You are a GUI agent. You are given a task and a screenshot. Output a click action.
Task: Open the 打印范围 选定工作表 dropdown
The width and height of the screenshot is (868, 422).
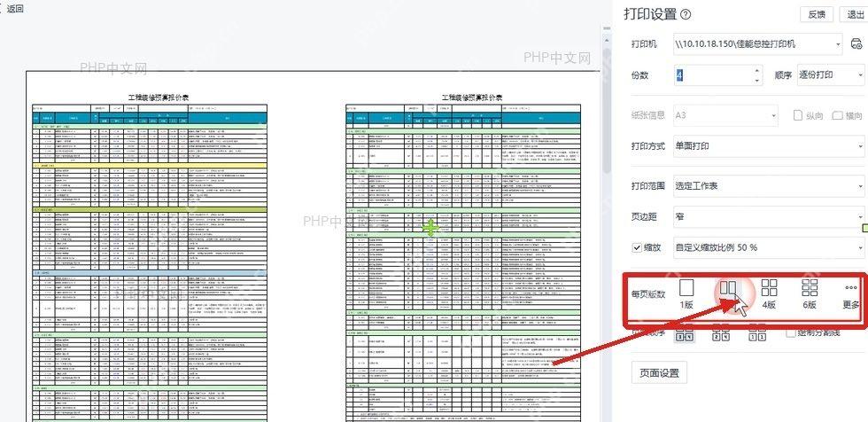point(769,186)
